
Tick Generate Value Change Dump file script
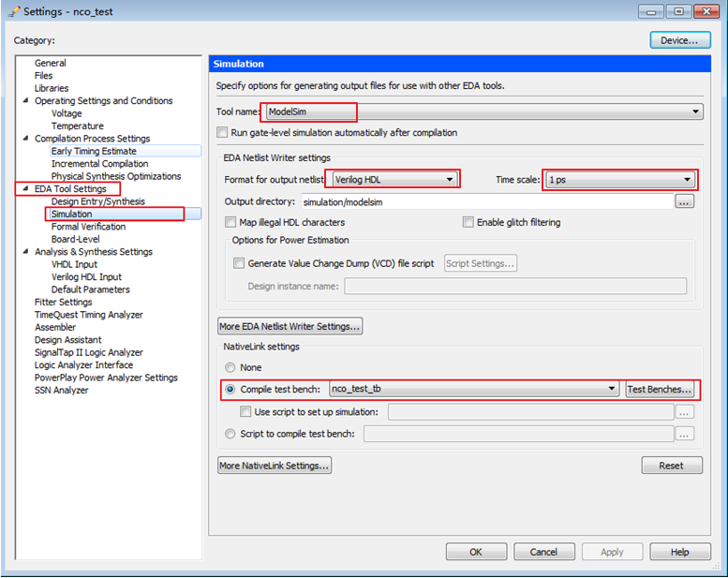[239, 263]
